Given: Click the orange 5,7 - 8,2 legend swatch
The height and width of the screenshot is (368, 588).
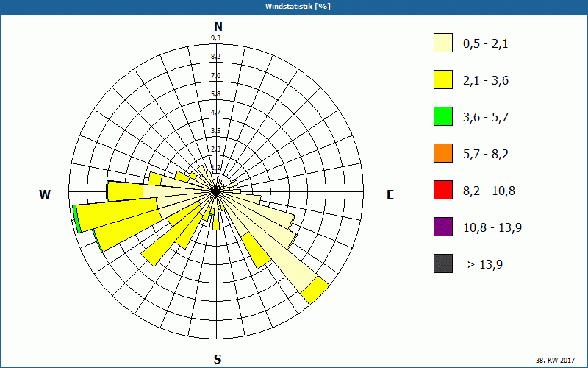Looking at the screenshot, I should point(443,153).
